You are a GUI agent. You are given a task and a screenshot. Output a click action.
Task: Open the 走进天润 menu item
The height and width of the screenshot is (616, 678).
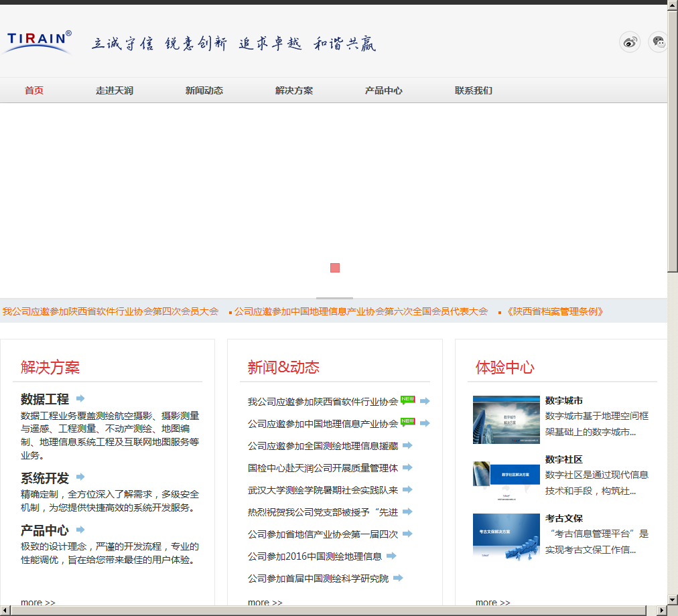tap(115, 90)
